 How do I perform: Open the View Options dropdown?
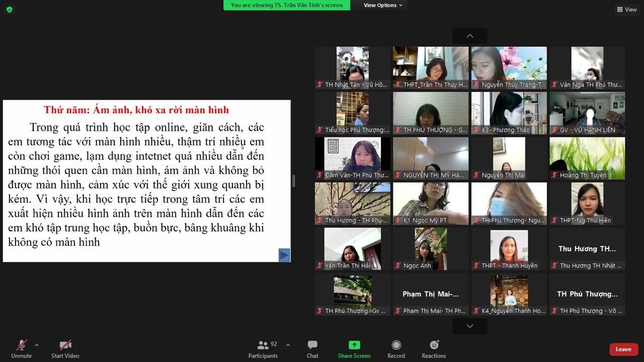pyautogui.click(x=383, y=5)
